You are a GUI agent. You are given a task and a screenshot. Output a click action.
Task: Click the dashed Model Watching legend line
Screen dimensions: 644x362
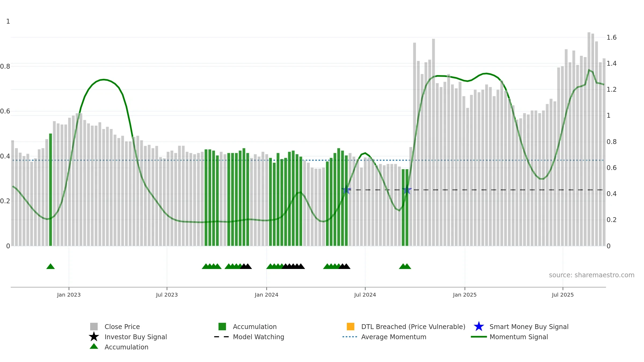[x=222, y=337]
